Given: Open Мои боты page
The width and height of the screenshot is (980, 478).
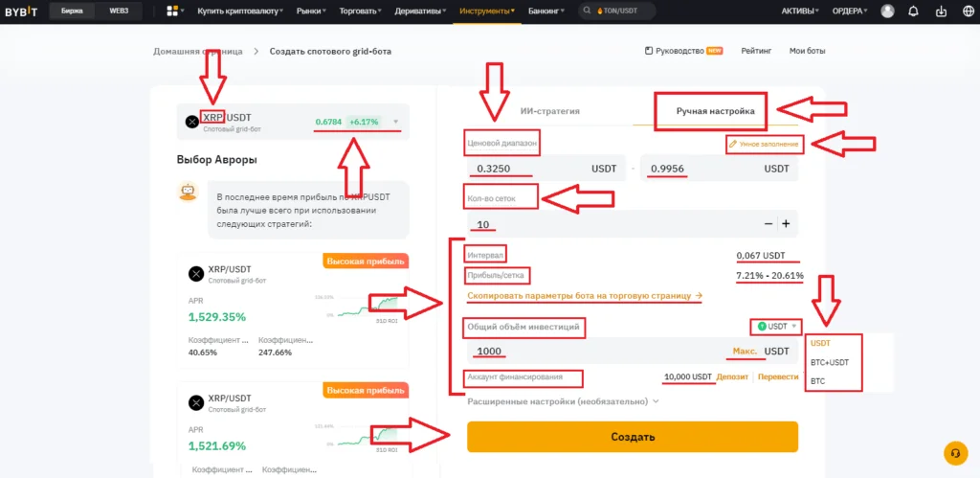Looking at the screenshot, I should tap(808, 51).
